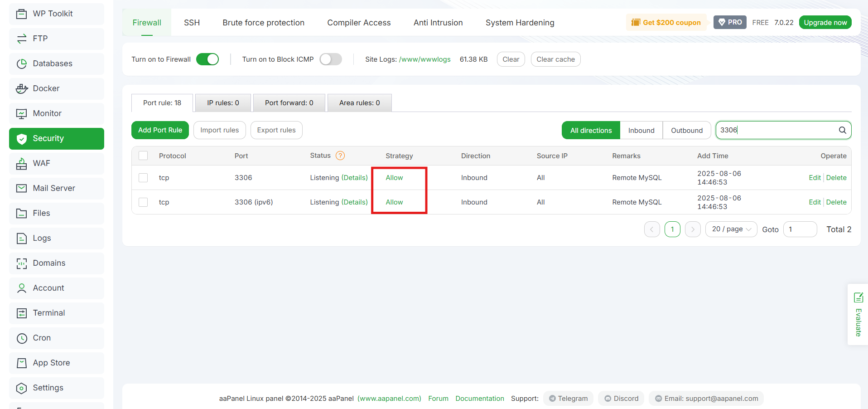Enable the Block ICMP toggle
Viewport: 868px width, 409px height.
pos(331,59)
